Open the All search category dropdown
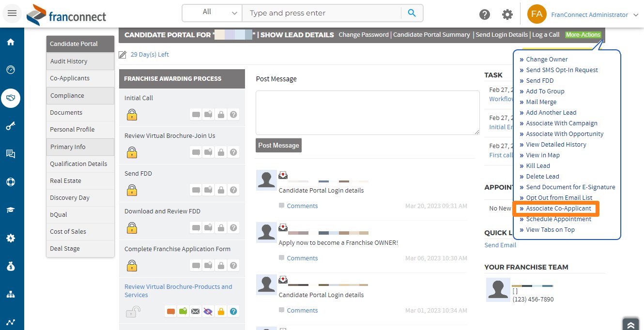644x330 pixels. click(212, 13)
